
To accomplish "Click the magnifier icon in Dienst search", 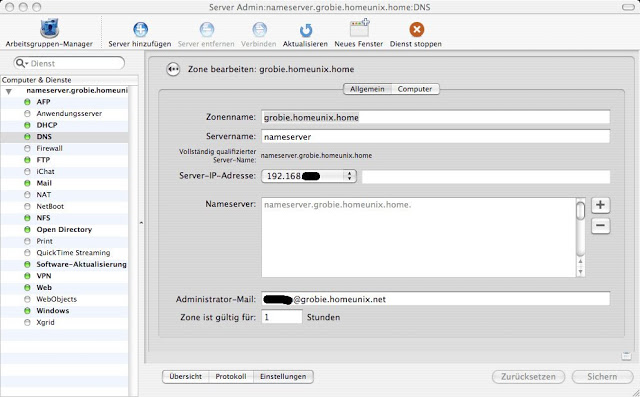I will point(21,63).
